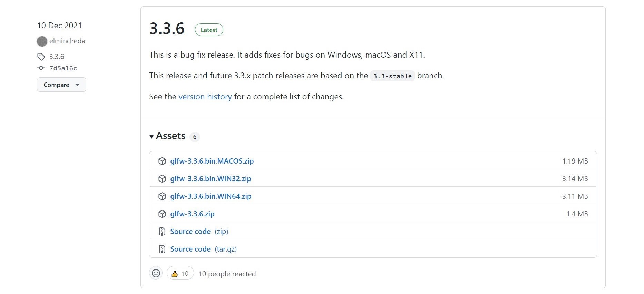Open the smiley emoji reaction picker
Screen dimensions: 644x294
(156, 274)
